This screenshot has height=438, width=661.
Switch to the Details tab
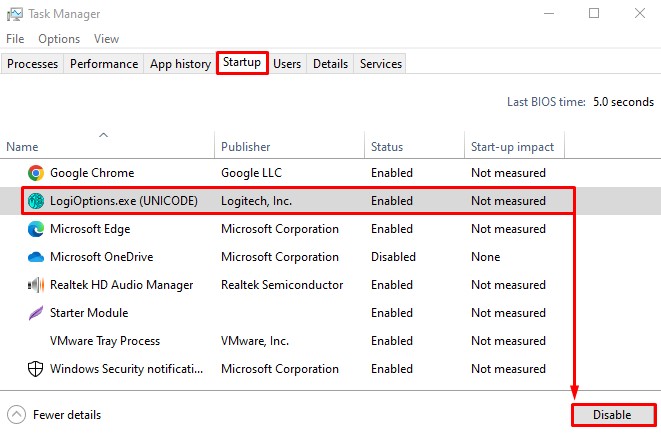click(330, 64)
